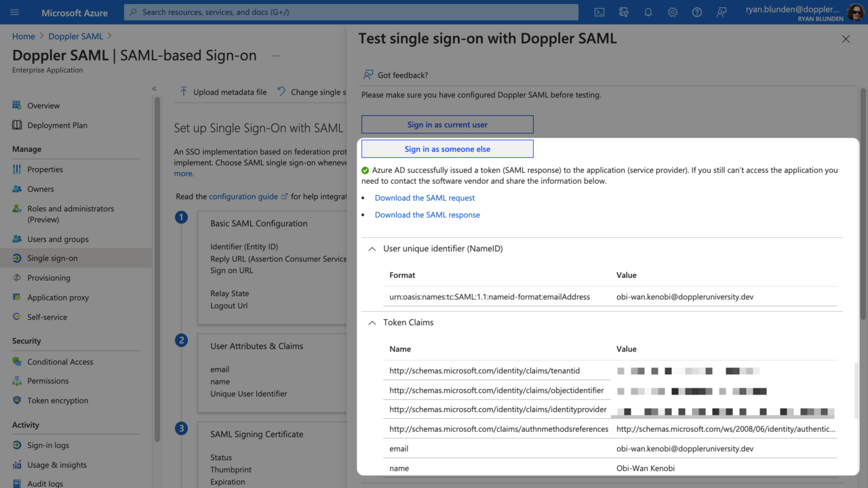Click the Got feedback icon in panel
Image resolution: width=868 pixels, height=488 pixels.
pos(368,75)
